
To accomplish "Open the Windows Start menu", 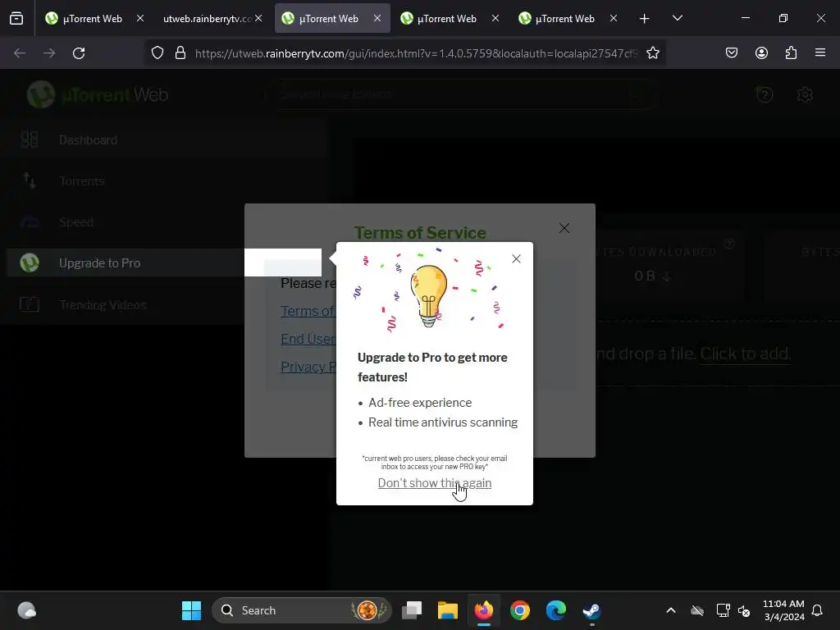I will [x=191, y=610].
